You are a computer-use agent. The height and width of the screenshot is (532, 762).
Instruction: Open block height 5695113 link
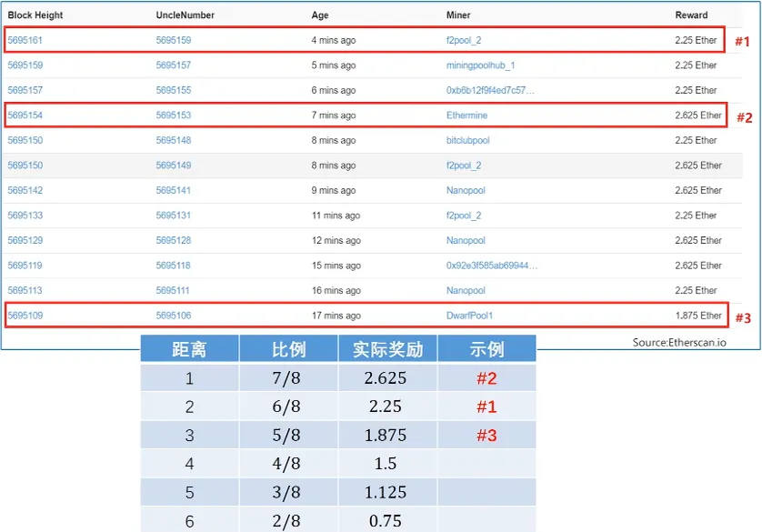click(25, 290)
